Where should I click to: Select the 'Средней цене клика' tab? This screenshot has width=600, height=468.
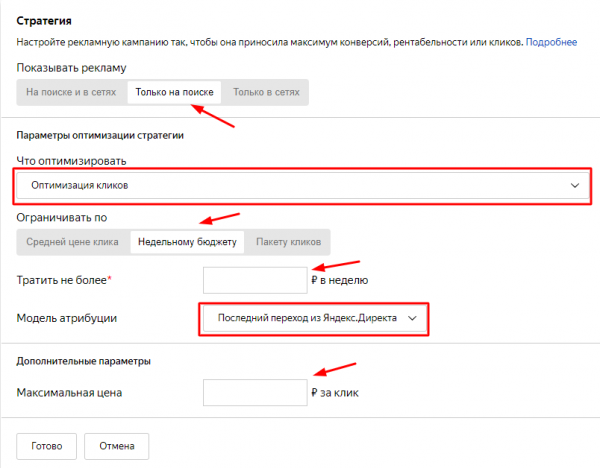tap(72, 242)
